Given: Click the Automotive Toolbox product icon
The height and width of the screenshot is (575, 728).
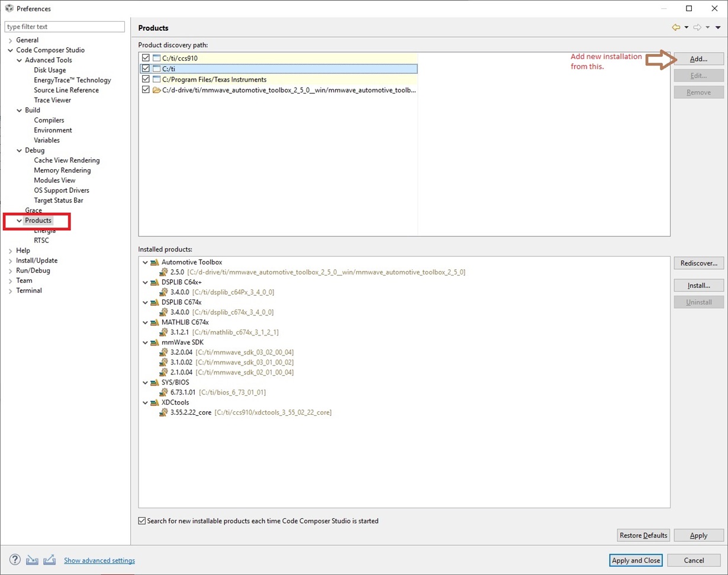Looking at the screenshot, I should [154, 262].
